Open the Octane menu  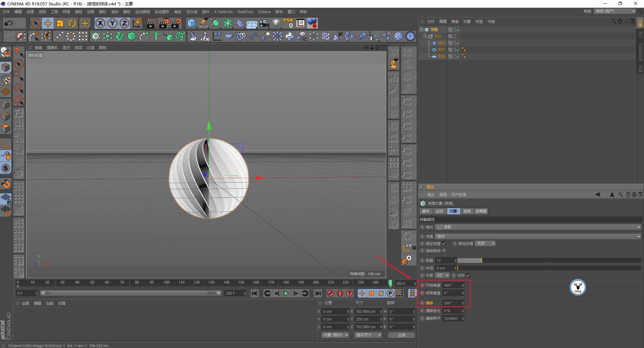tap(264, 11)
